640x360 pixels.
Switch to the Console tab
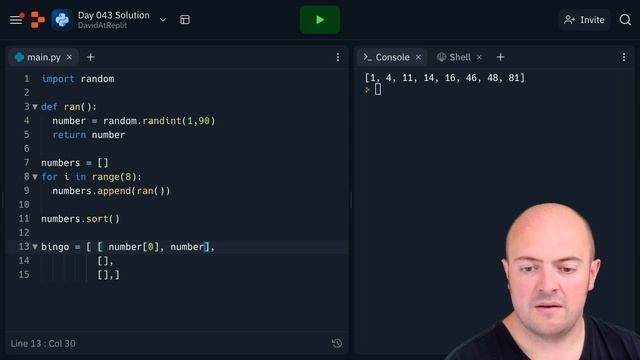coord(392,57)
